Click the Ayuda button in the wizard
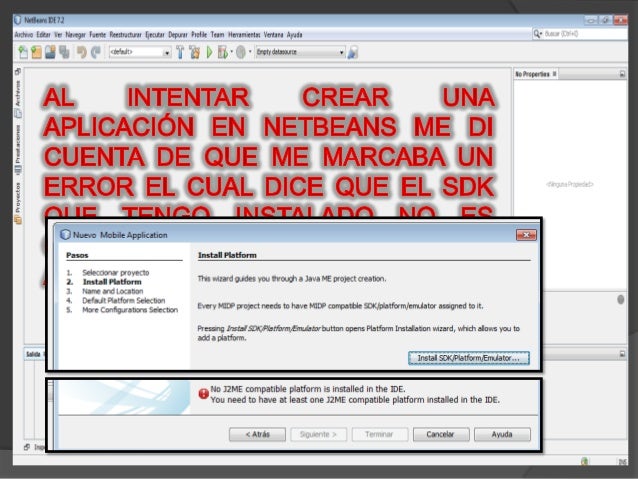The height and width of the screenshot is (479, 638). (502, 434)
